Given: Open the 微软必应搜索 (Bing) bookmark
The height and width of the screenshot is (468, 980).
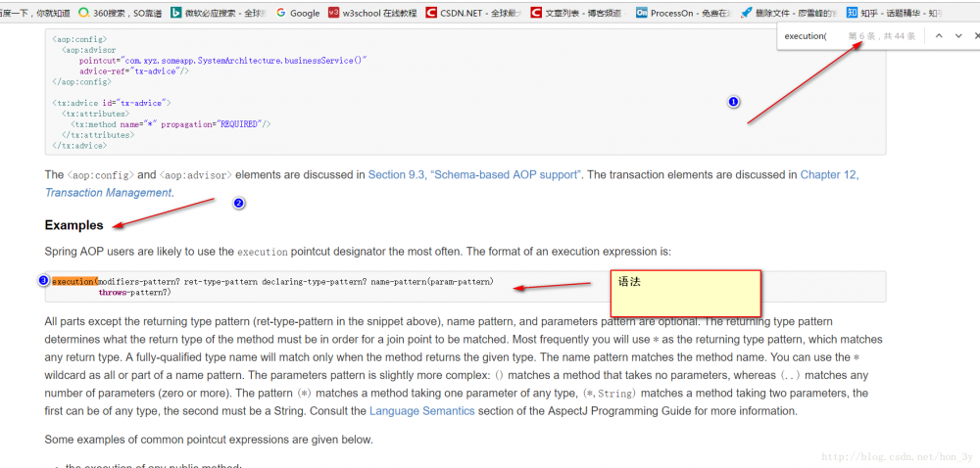Looking at the screenshot, I should click(x=219, y=13).
